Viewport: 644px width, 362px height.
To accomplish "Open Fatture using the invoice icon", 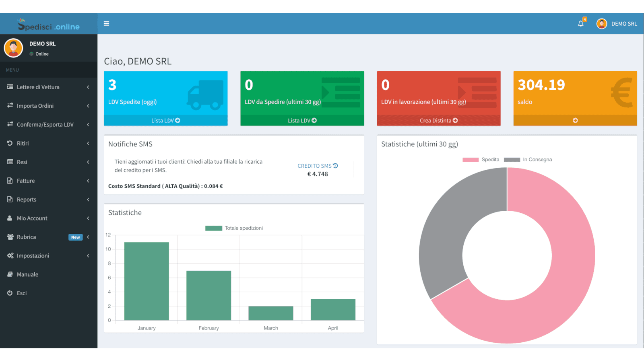I will click(x=10, y=181).
